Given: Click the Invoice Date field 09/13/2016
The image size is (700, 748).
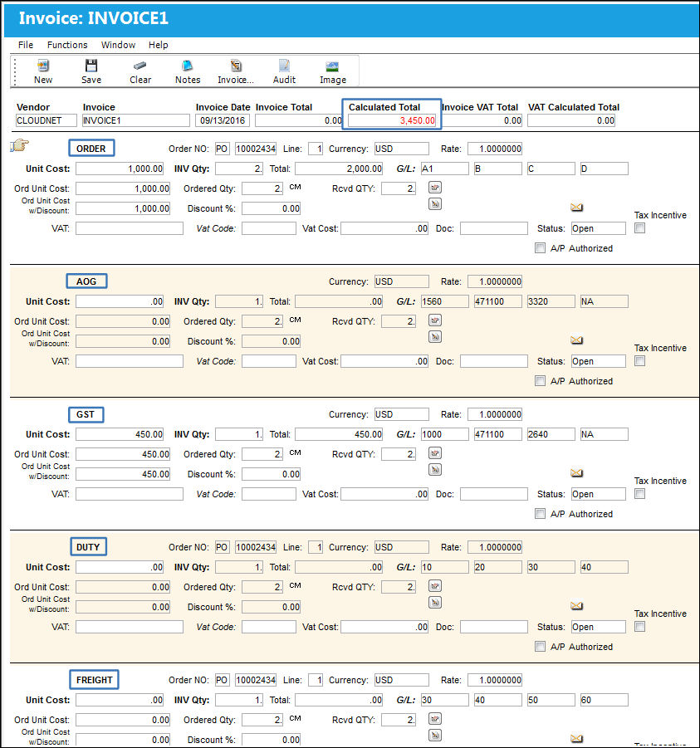Looking at the screenshot, I should click(x=223, y=120).
